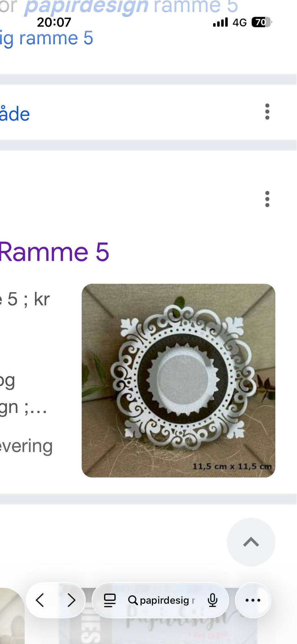Tap the 20:07 clock in status bar
This screenshot has width=297, height=644.
(x=54, y=22)
